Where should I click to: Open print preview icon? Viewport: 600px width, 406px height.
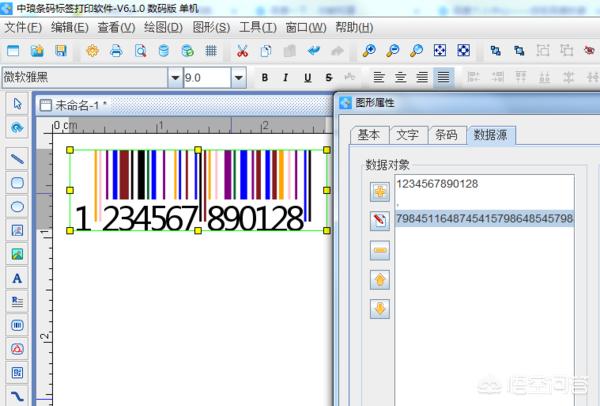tap(140, 51)
